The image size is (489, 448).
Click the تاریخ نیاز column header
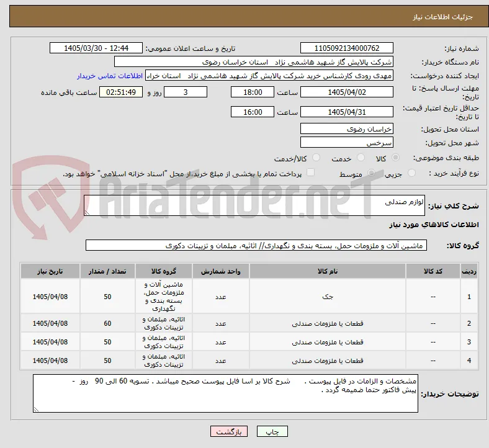coord(50,271)
